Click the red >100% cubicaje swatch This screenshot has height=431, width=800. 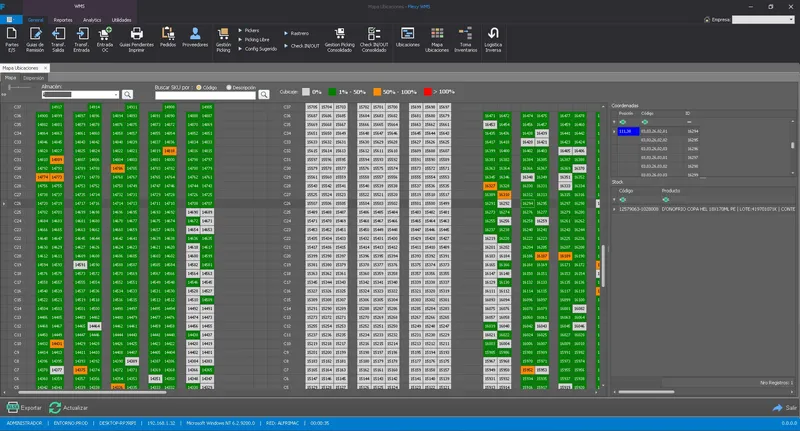pos(428,92)
